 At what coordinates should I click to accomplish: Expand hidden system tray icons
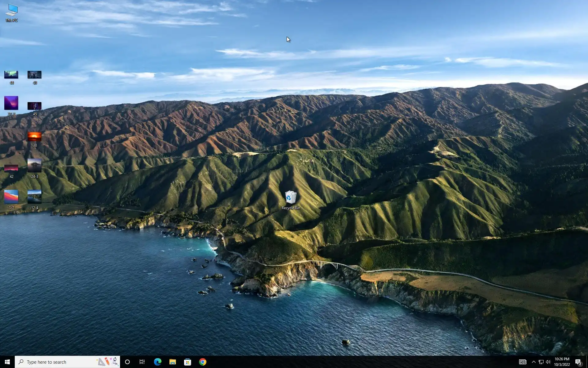(533, 362)
